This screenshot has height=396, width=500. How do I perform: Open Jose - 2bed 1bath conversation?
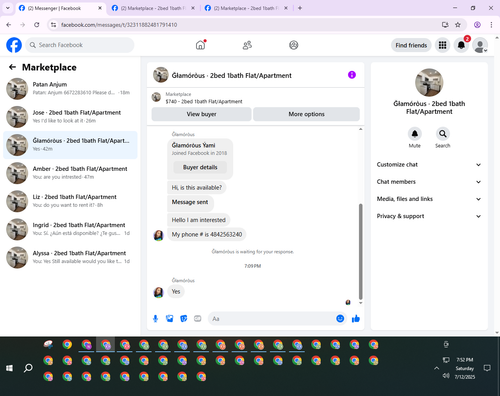[70, 117]
